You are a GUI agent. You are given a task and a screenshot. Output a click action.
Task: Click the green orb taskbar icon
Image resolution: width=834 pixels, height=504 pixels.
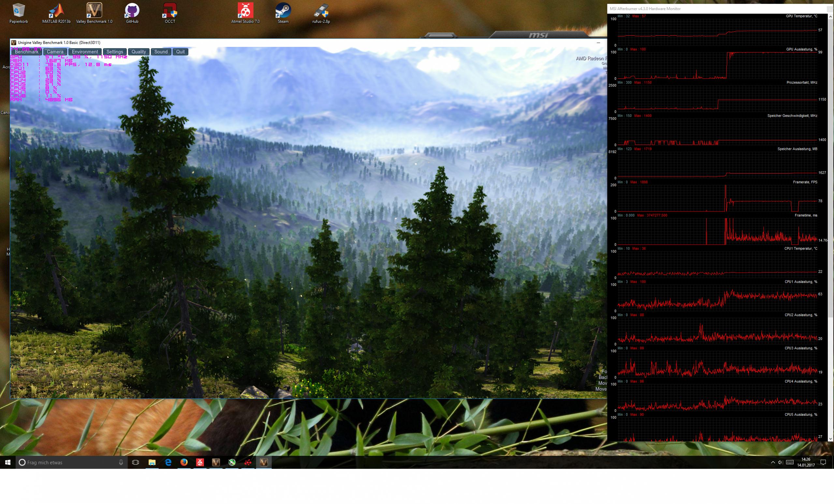(232, 462)
